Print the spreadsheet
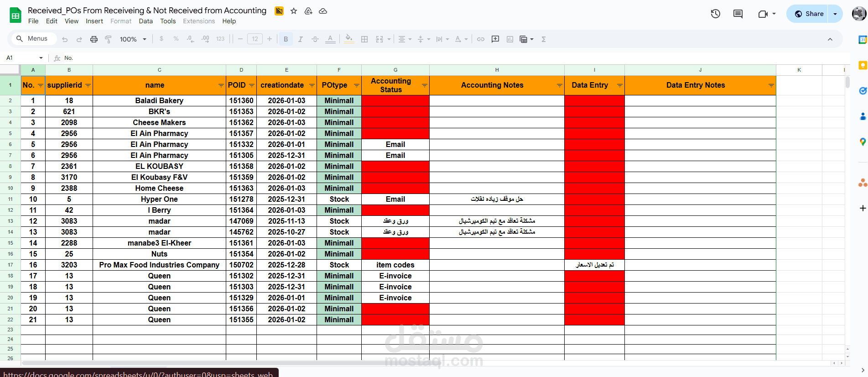868x377 pixels. pyautogui.click(x=94, y=39)
